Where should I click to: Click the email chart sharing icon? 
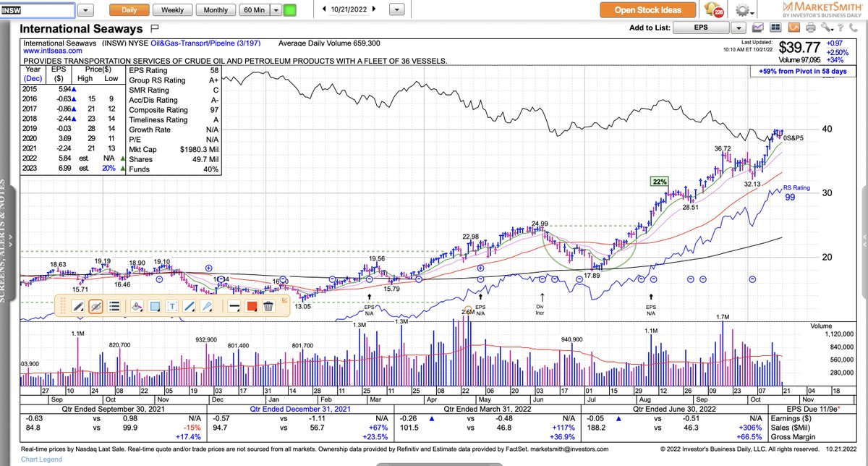758,27
